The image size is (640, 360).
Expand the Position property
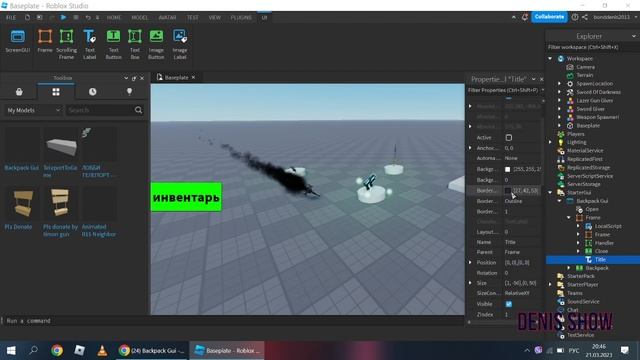point(470,262)
